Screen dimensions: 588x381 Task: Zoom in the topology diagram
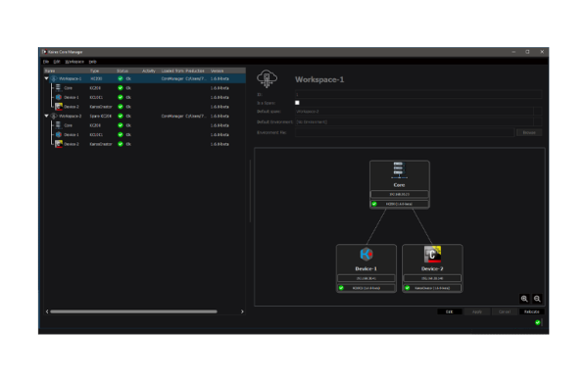524,299
